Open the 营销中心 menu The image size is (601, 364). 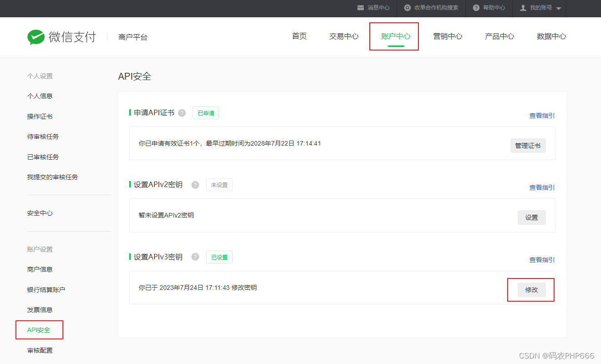click(x=448, y=36)
